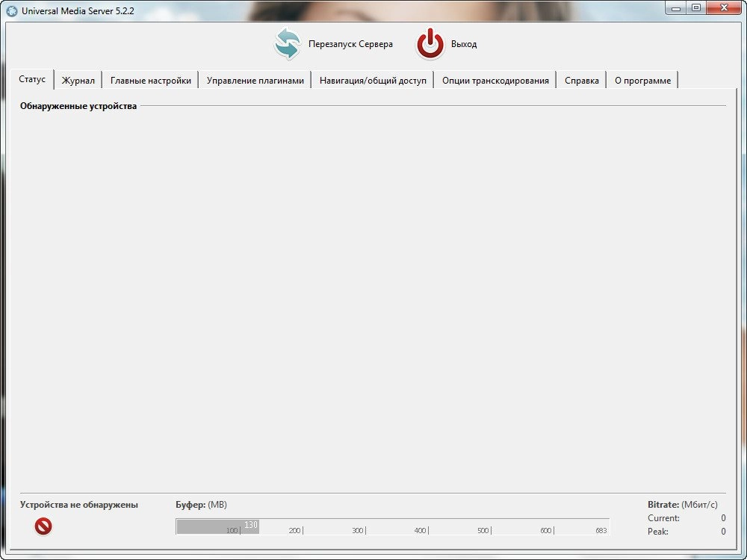Click the Перезапуск Сервера label

coord(350,44)
